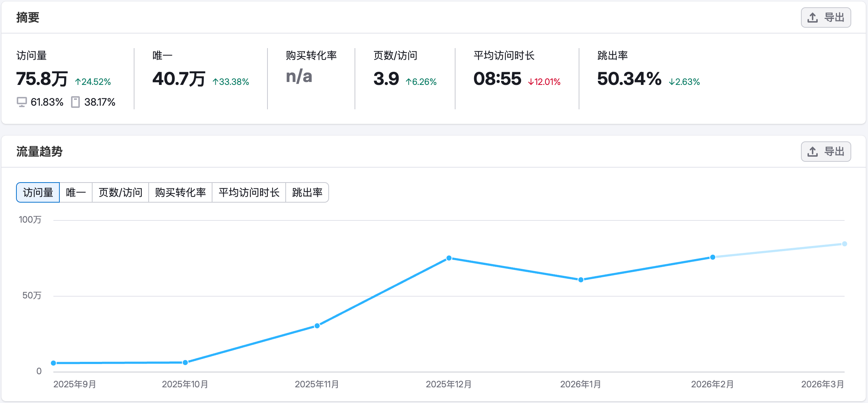
Task: Click the 08:55 average visit duration value
Action: coord(497,79)
